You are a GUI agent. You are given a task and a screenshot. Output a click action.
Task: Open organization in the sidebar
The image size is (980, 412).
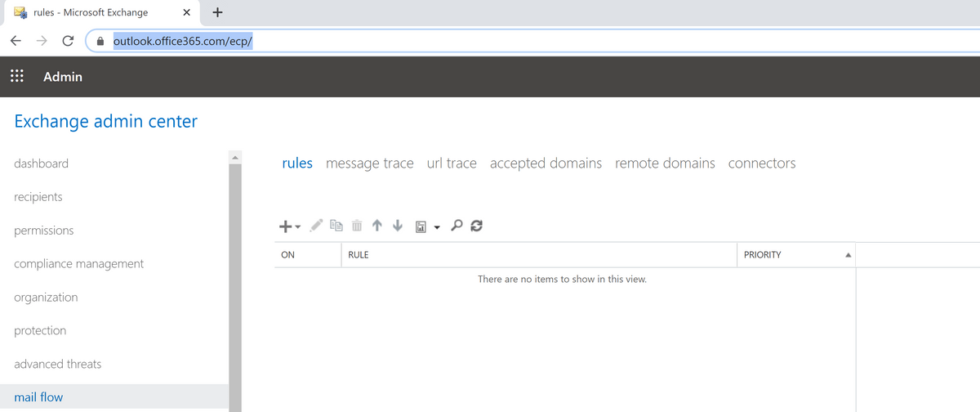[x=47, y=298]
